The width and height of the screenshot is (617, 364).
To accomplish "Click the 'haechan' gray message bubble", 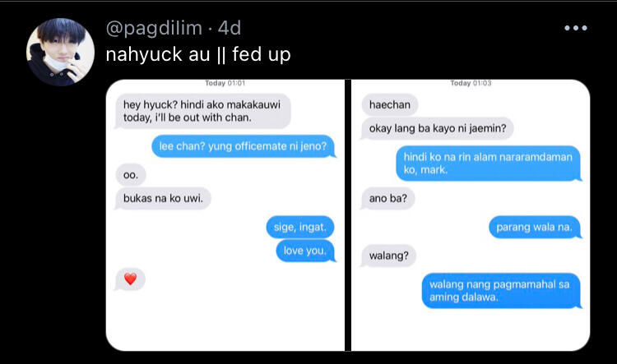I will [x=389, y=105].
